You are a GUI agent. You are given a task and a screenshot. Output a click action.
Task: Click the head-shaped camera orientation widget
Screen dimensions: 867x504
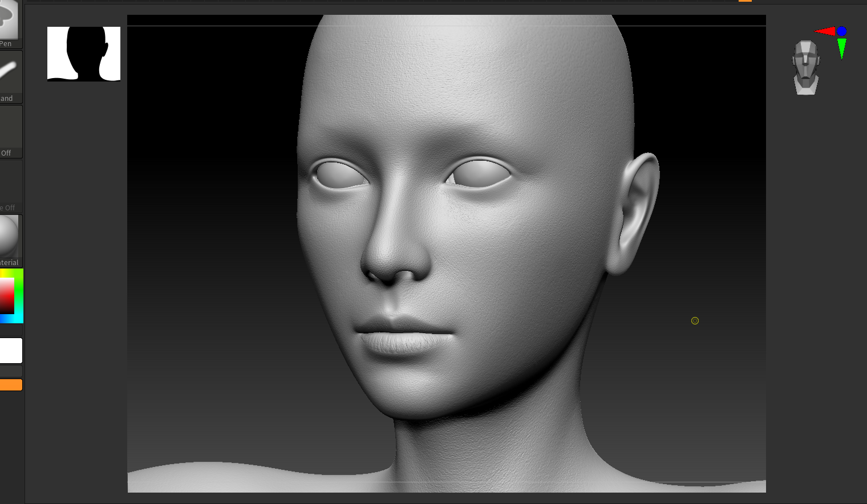coord(805,67)
